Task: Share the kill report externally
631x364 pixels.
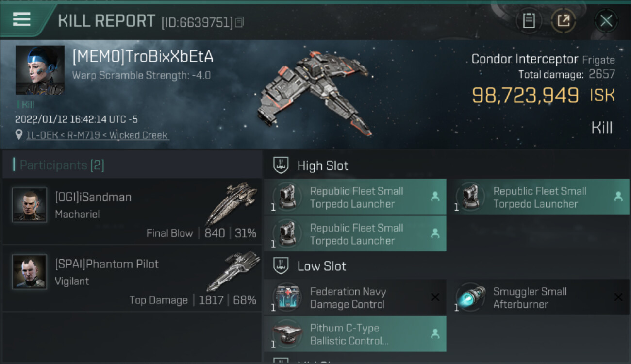Action: [x=564, y=20]
